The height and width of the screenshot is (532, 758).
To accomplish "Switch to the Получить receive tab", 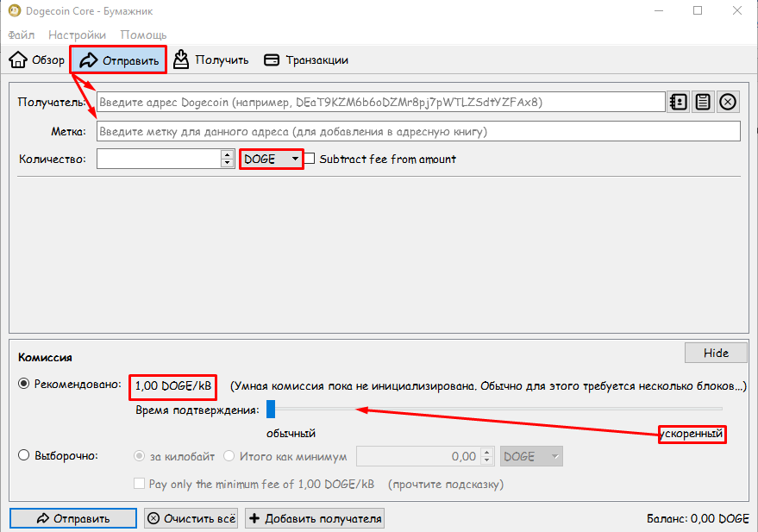I will [210, 60].
